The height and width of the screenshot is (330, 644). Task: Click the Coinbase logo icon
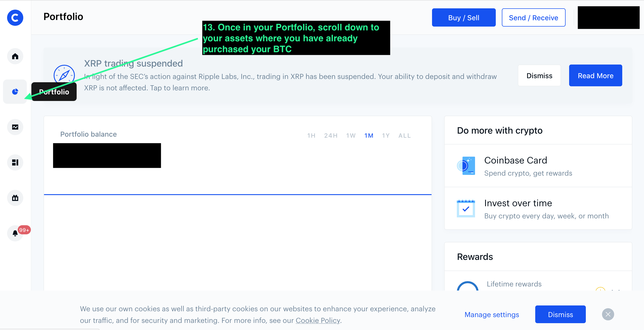click(15, 18)
